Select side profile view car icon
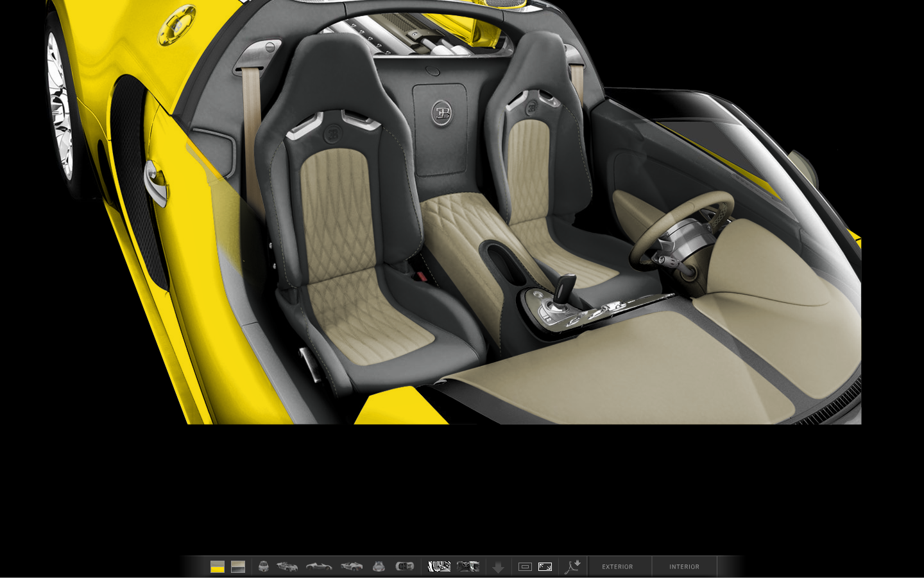This screenshot has width=924, height=578. pyautogui.click(x=318, y=566)
